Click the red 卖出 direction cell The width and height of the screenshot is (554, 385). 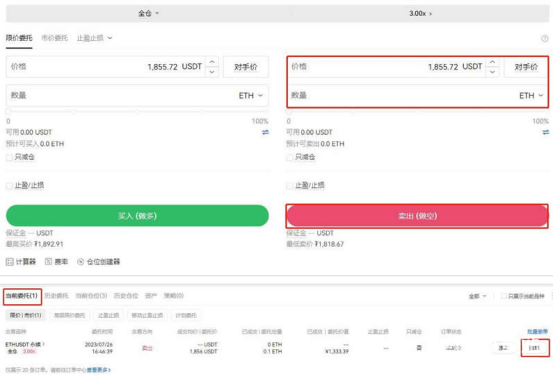(x=147, y=348)
